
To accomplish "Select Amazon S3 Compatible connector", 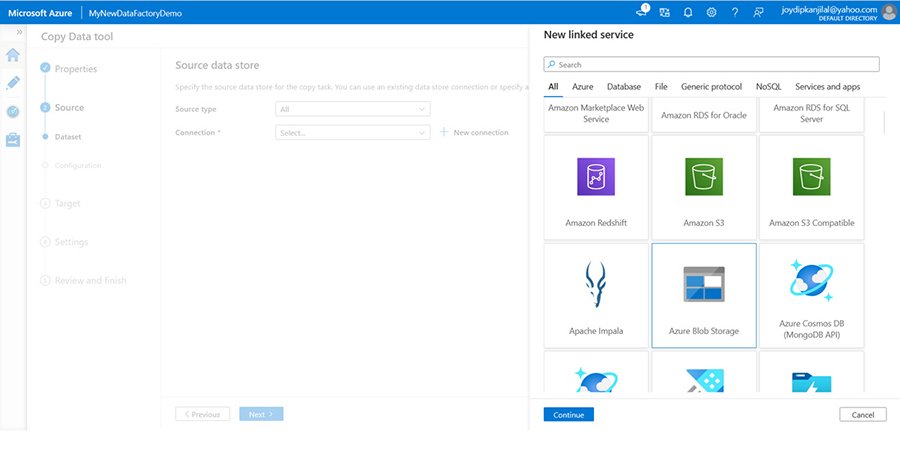I will click(811, 187).
